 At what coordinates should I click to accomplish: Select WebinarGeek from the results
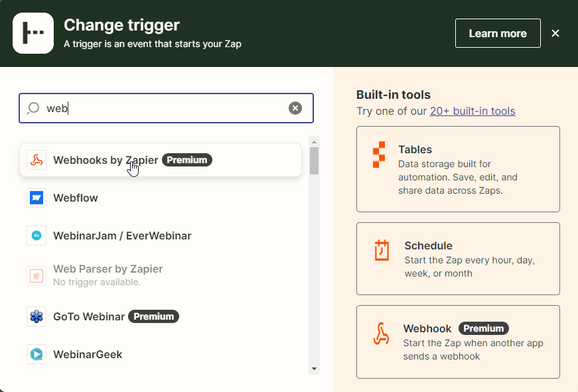pyautogui.click(x=161, y=354)
